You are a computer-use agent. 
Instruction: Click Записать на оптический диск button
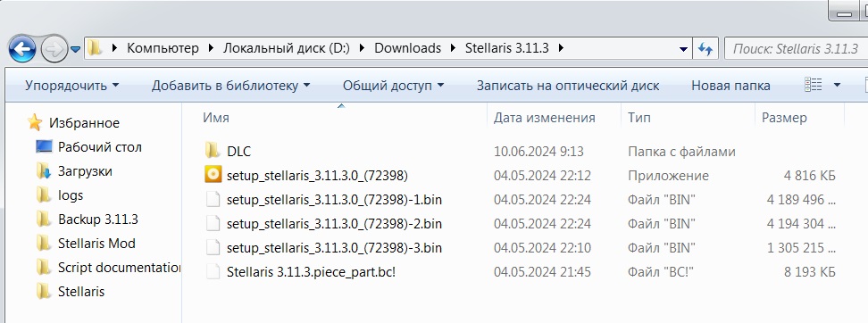[x=568, y=86]
